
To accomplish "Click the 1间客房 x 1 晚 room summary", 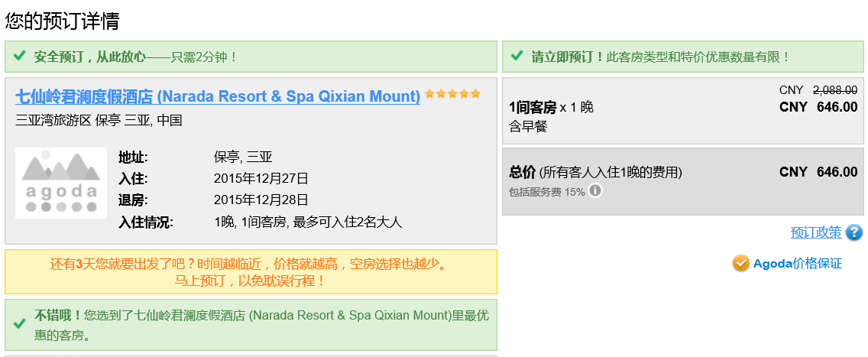I will pos(551,108).
